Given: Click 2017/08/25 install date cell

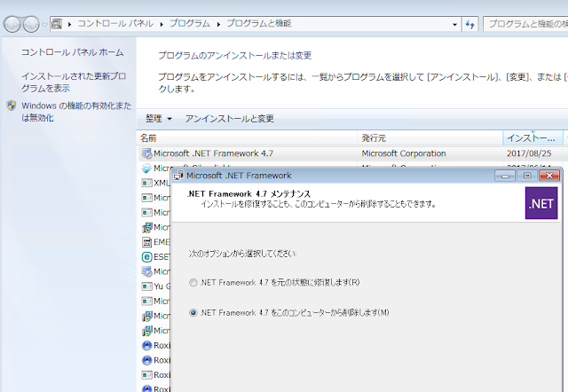Looking at the screenshot, I should coord(529,153).
